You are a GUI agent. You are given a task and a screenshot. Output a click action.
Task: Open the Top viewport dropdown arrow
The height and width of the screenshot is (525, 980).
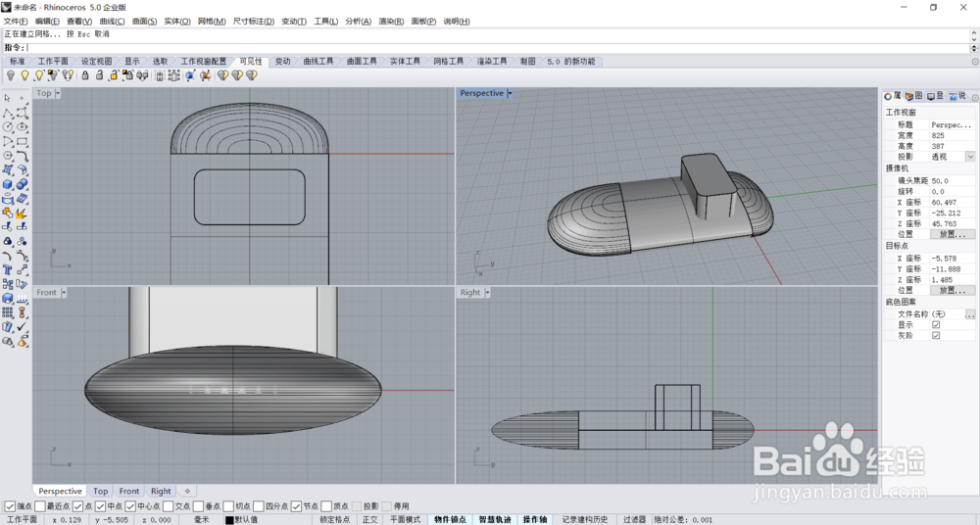(x=58, y=93)
